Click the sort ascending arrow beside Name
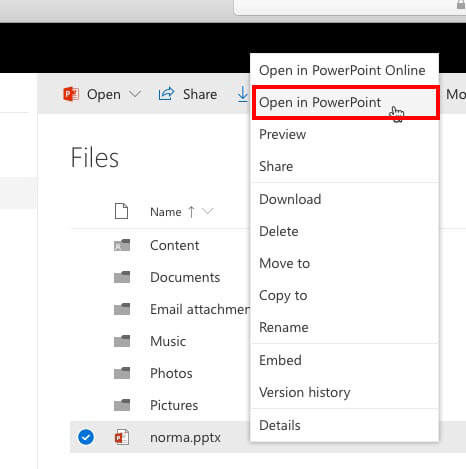Image resolution: width=466 pixels, height=469 pixels. (191, 212)
